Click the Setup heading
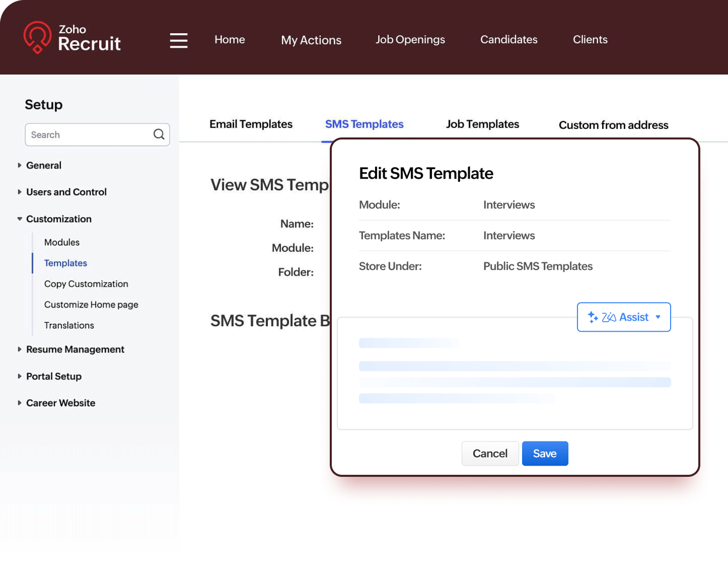 coord(44,104)
